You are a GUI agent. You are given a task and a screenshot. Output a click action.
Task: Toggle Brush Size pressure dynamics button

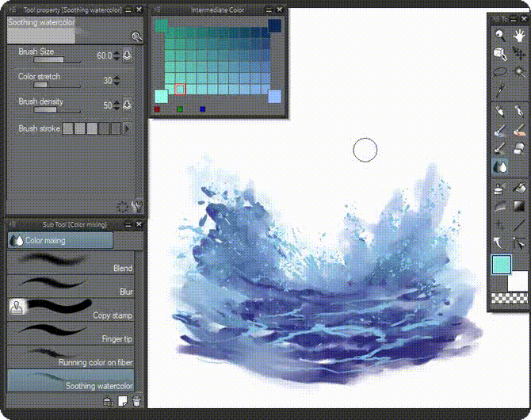point(128,55)
